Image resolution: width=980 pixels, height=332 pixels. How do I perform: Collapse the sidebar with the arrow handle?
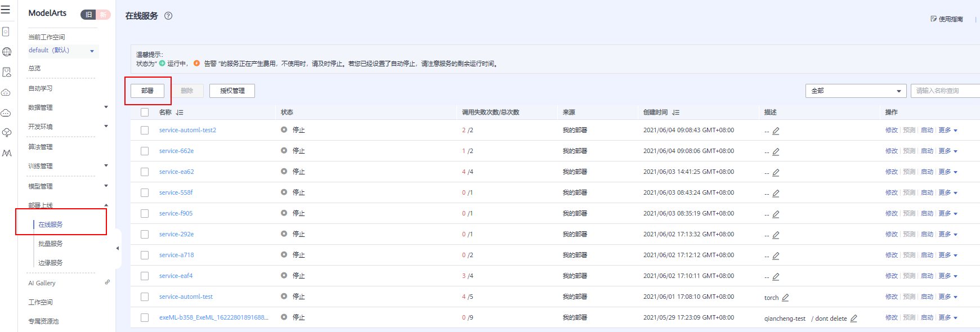coord(118,248)
